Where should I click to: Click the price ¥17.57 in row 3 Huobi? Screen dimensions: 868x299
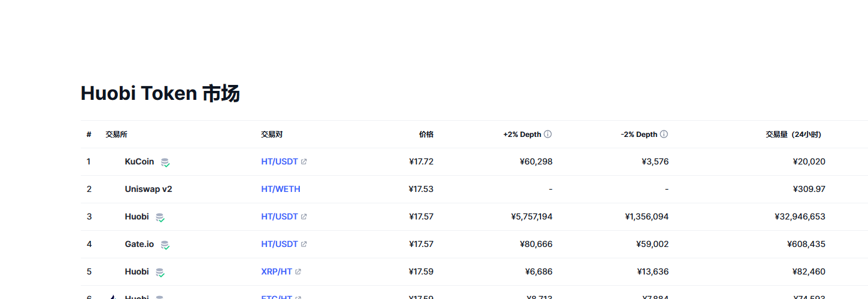(x=421, y=216)
